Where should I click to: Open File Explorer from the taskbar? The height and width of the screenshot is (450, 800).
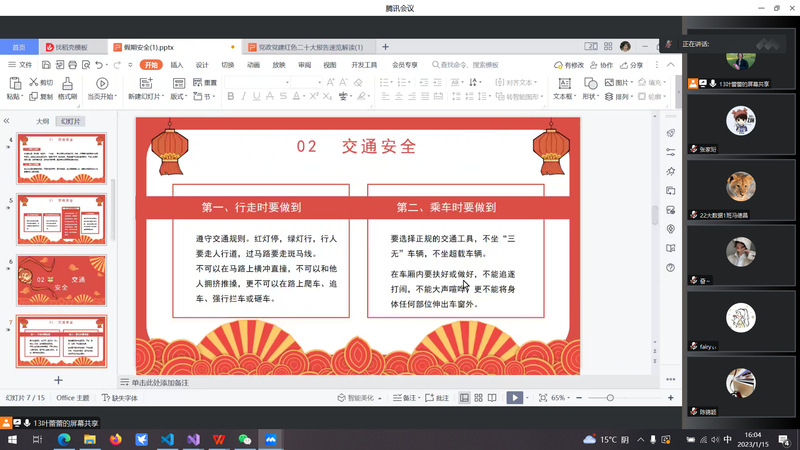90,439
